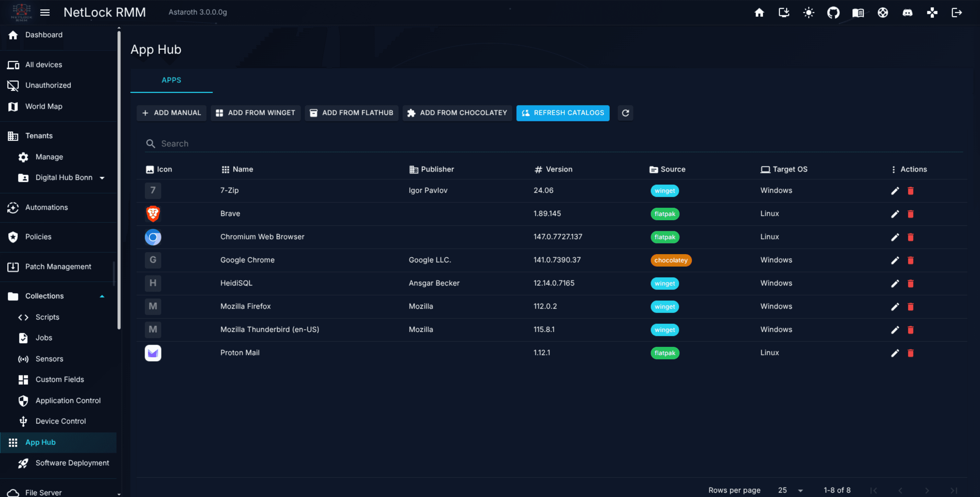Open Software Deployment page
Image resolution: width=980 pixels, height=497 pixels.
58,463
